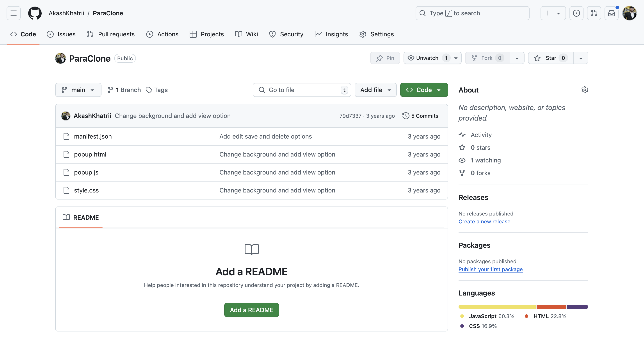Fork the ParaClone repository

click(487, 58)
